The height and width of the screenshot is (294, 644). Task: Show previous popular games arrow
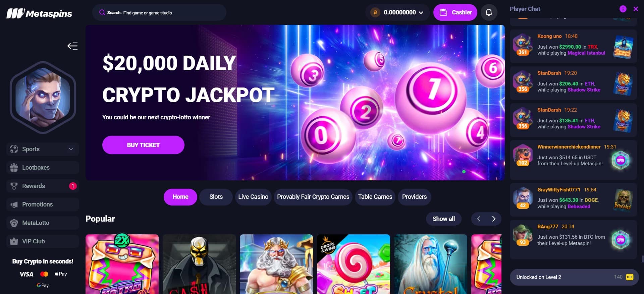(x=479, y=219)
